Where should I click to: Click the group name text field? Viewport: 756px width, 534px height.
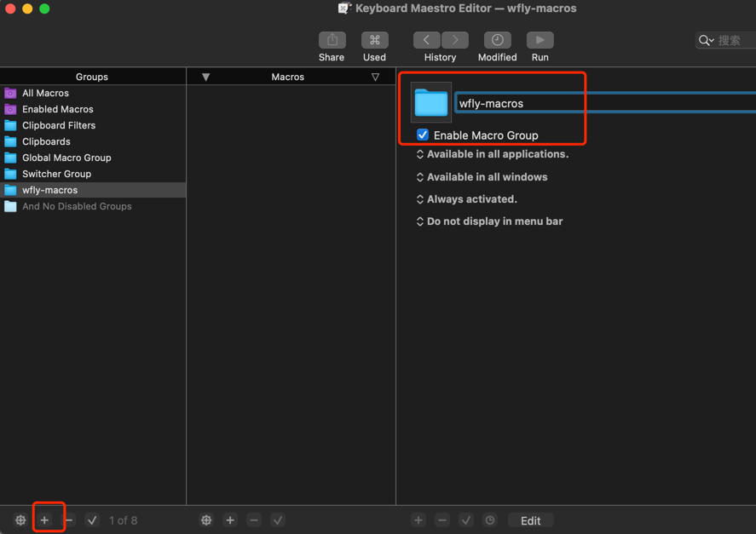(x=606, y=103)
